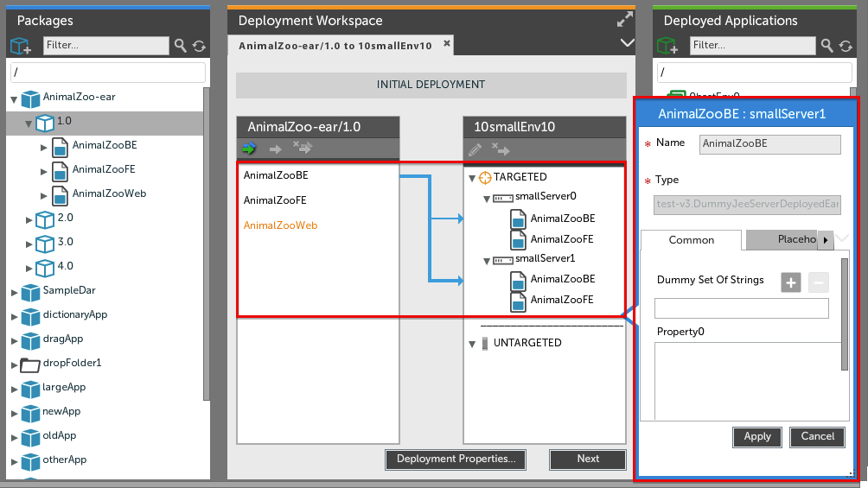Switch to the Placeholders tab
Screen dimensions: 868x488
[x=782, y=239]
